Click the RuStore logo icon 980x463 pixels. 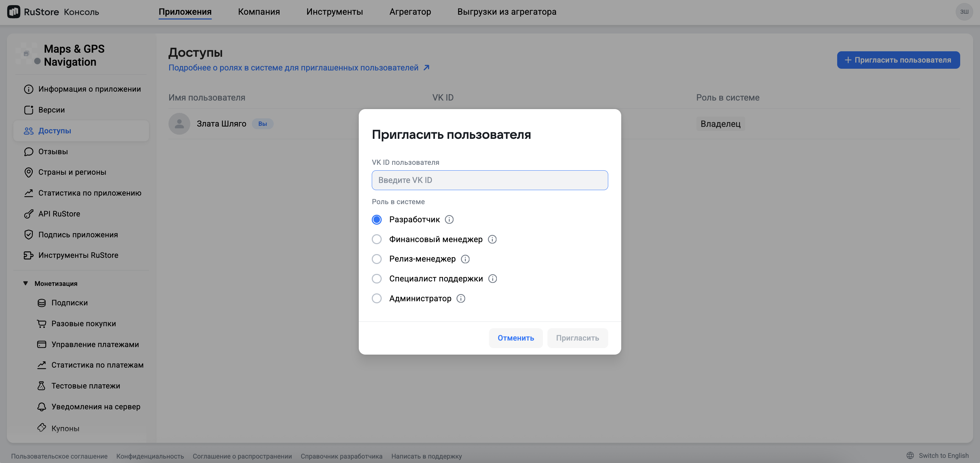click(x=14, y=12)
